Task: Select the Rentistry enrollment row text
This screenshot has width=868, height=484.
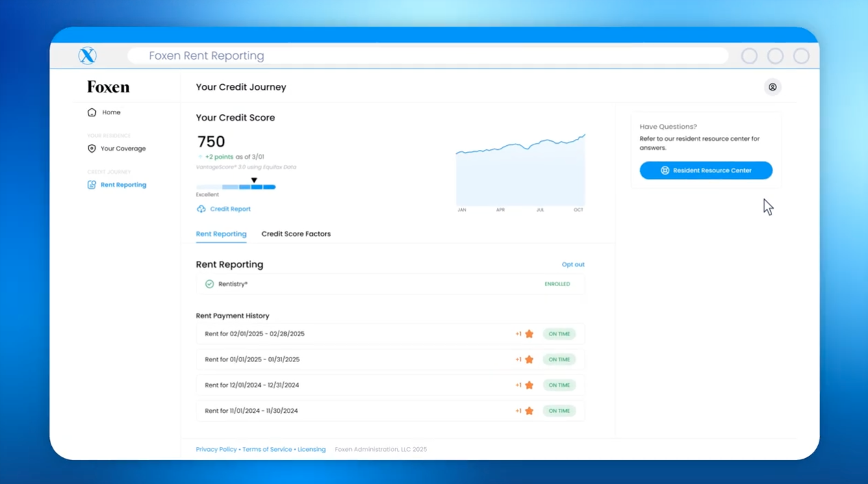Action: point(233,284)
